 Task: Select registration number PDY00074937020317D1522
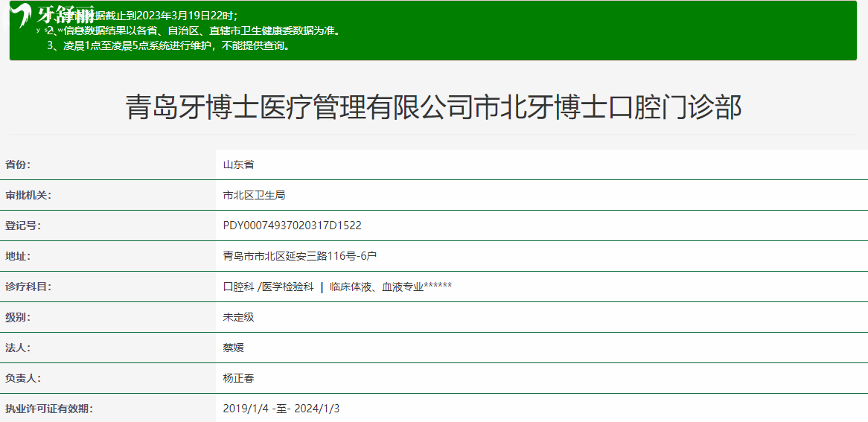tap(293, 226)
